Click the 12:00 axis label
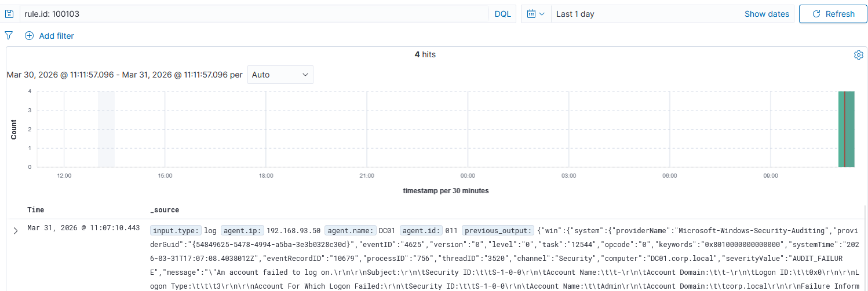Viewport: 868px width, 291px height. (x=64, y=175)
